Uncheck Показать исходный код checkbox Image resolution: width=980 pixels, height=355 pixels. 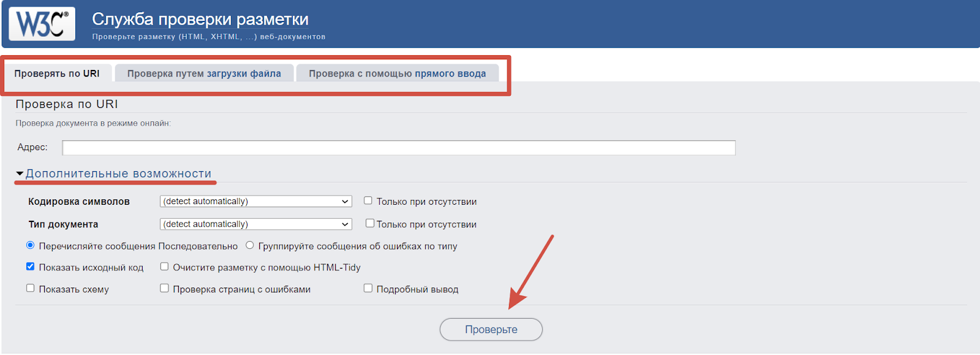(x=30, y=267)
